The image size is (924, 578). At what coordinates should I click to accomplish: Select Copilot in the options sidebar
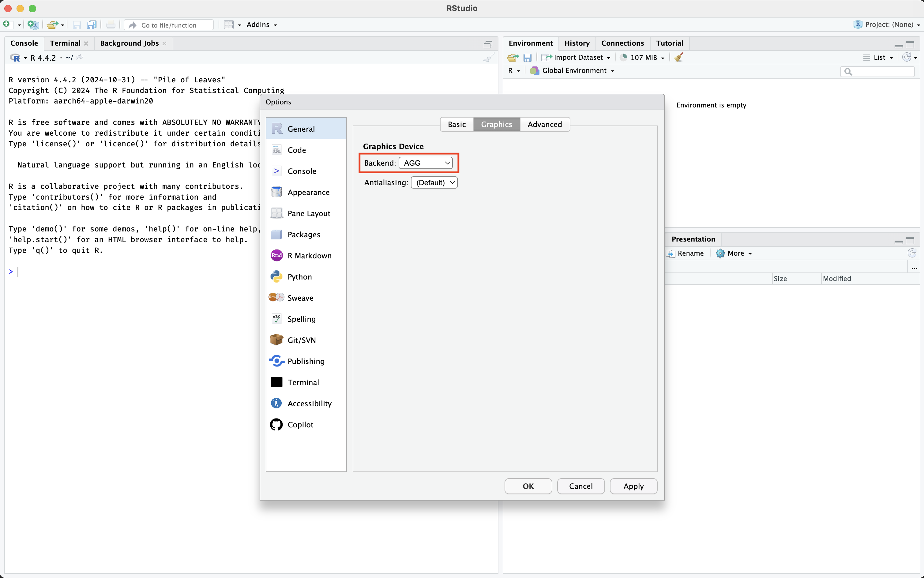click(x=300, y=425)
